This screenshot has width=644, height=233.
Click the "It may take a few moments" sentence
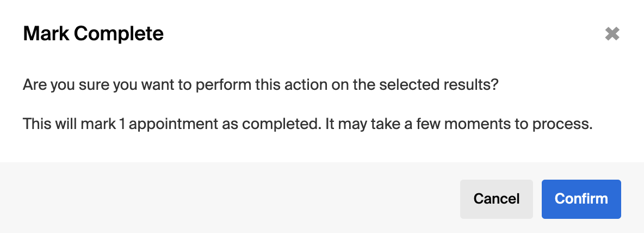[x=458, y=124]
